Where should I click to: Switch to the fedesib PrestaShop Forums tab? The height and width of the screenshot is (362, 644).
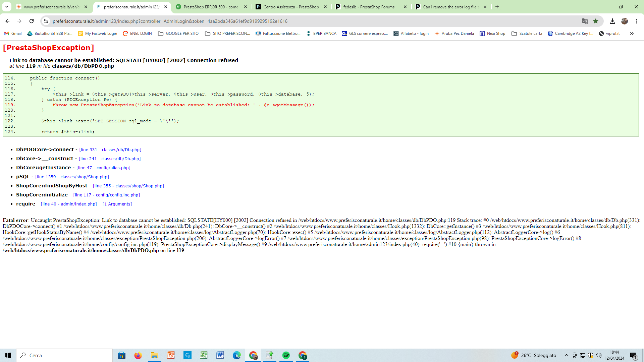click(368, 7)
